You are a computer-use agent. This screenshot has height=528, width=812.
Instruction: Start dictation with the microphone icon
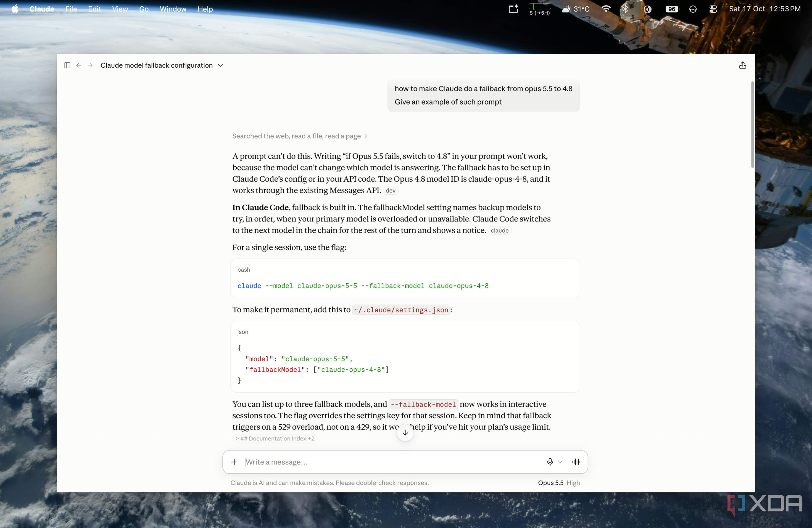[550, 462]
